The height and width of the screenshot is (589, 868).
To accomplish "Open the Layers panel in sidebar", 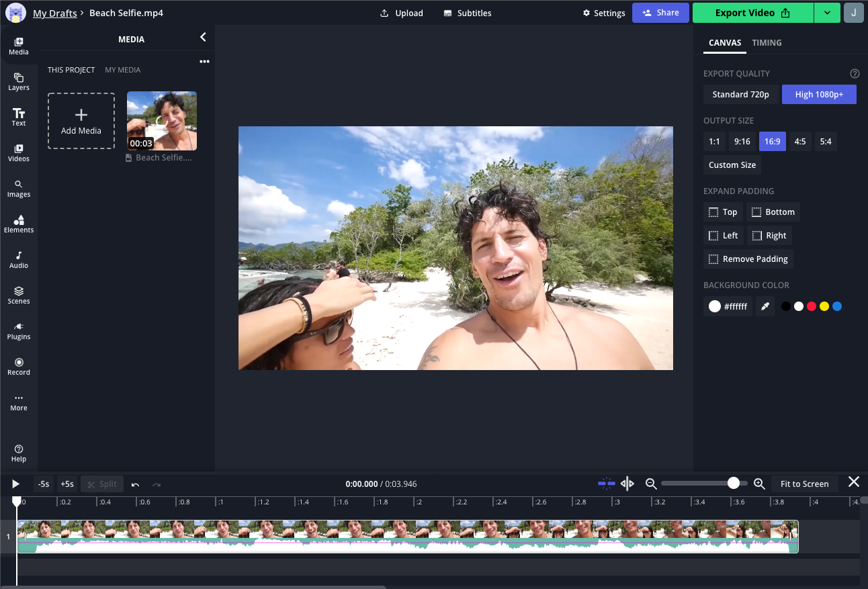I will [19, 81].
